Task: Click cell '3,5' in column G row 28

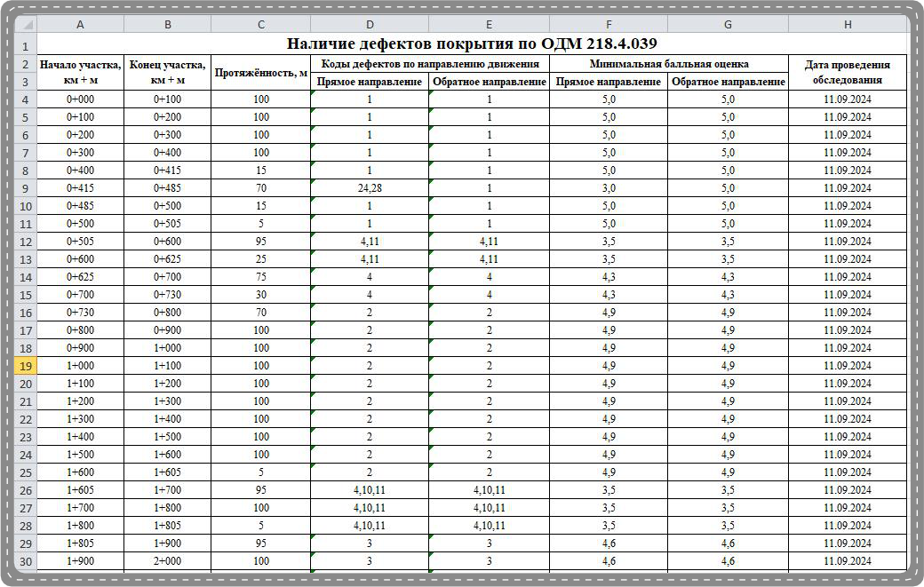Action: [x=728, y=525]
